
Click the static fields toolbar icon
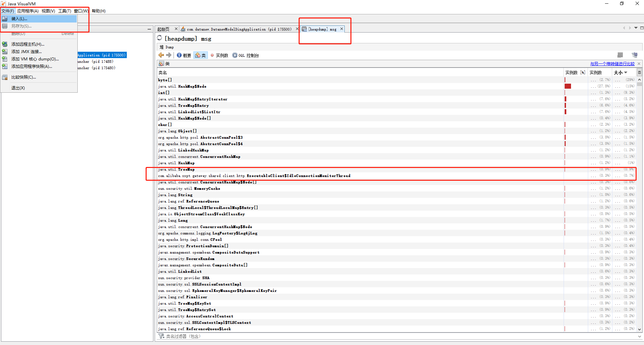coord(620,55)
